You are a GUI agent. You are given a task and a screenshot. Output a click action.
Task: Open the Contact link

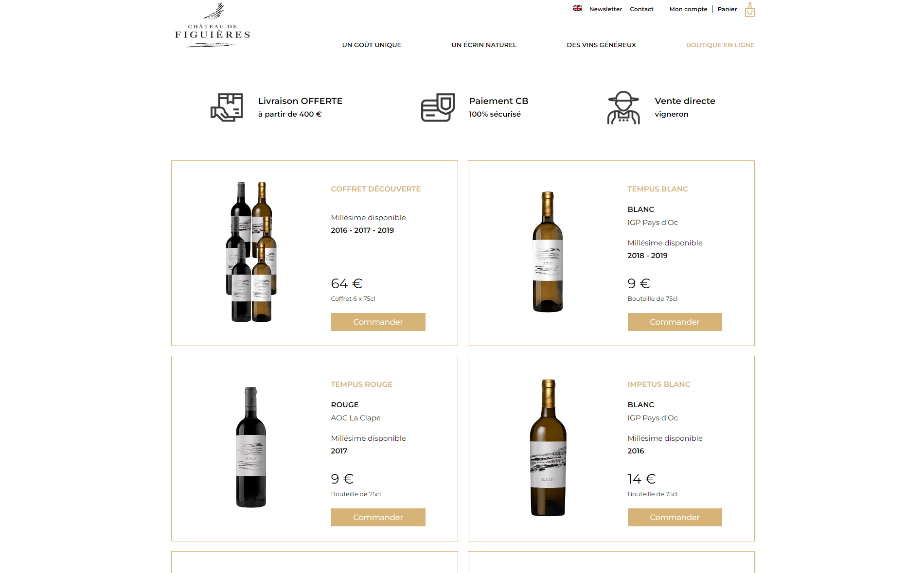pyautogui.click(x=641, y=9)
